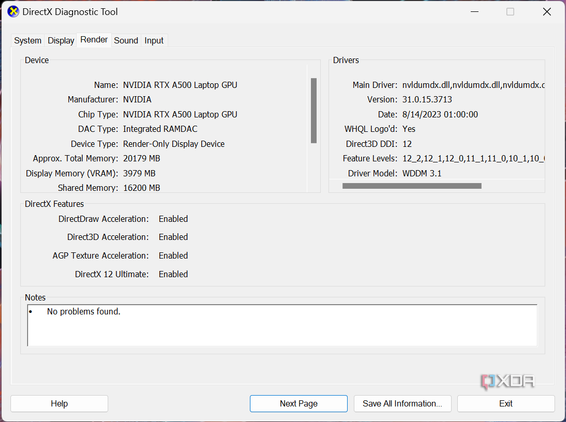Click the Next Page button
Screen dimensions: 566x422
tap(299, 404)
